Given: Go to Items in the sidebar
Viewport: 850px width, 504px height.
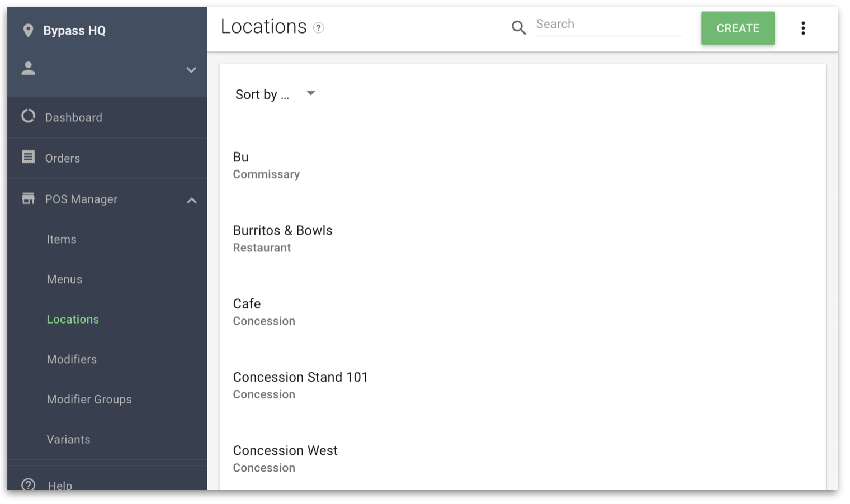Looking at the screenshot, I should tap(62, 239).
